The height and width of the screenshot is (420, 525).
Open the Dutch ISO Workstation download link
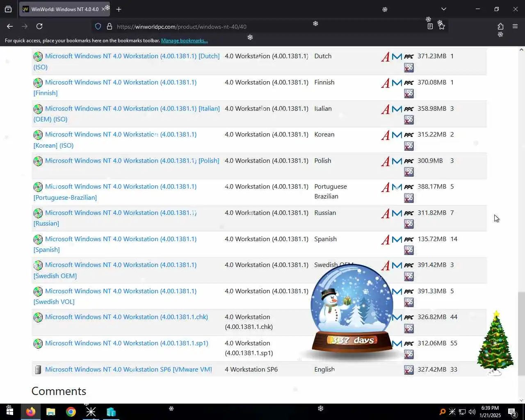[126, 62]
